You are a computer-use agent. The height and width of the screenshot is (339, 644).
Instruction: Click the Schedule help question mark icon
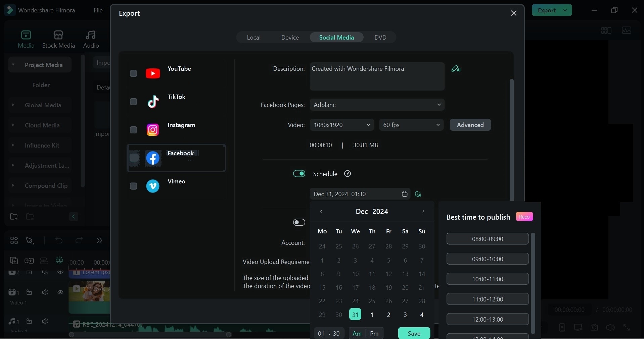(348, 174)
